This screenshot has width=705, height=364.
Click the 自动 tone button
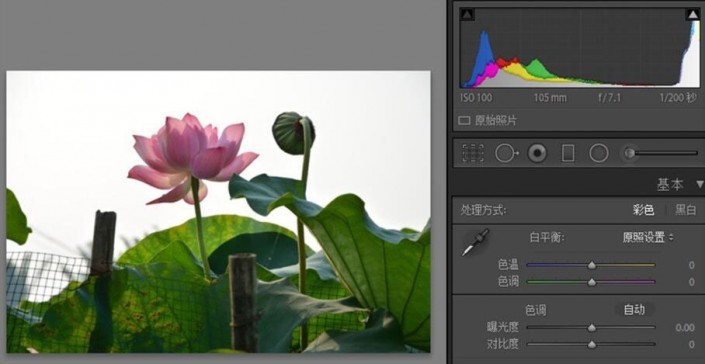click(x=634, y=310)
